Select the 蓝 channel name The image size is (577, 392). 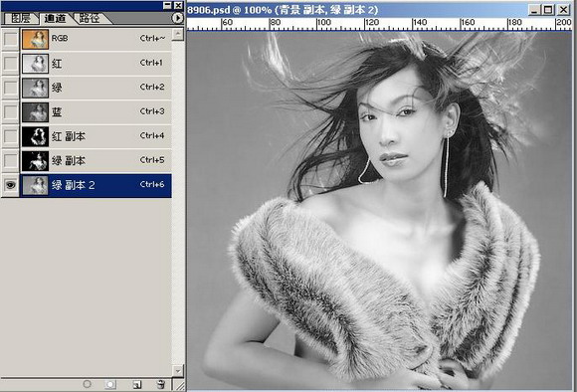57,111
